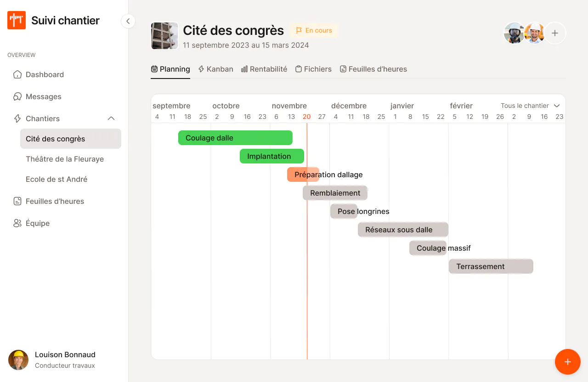
Task: Open Feuilles d'heures via its sidebar icon
Action: click(x=17, y=201)
